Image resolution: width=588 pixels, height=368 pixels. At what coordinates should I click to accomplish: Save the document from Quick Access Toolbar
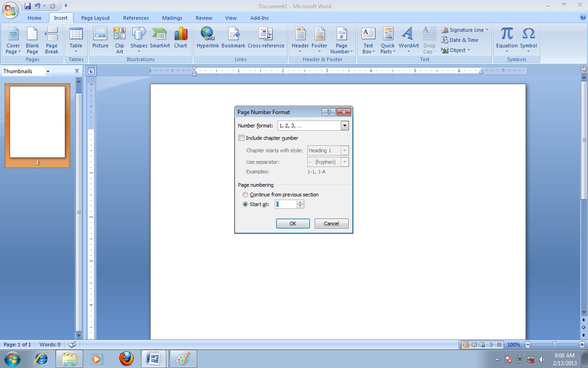tap(28, 6)
